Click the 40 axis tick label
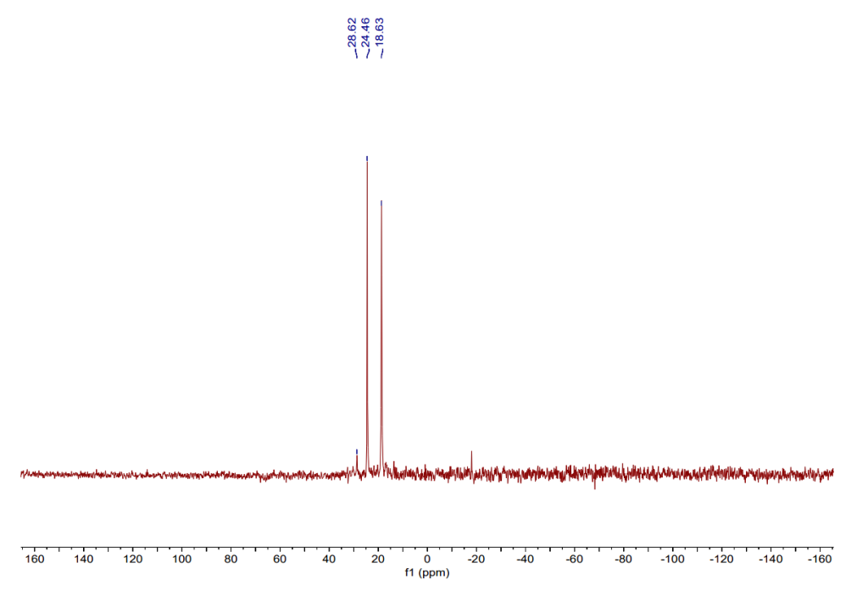Image resolution: width=868 pixels, height=591 pixels. coord(329,560)
